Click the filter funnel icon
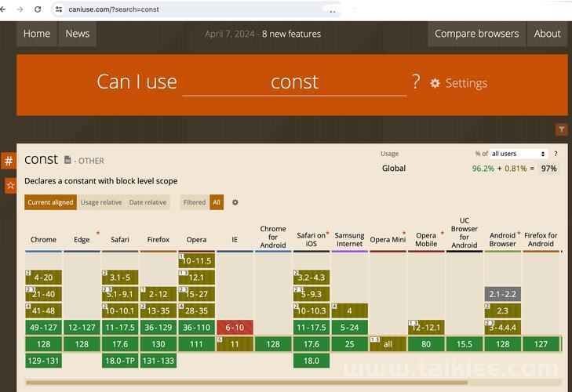Screen dimensions: 572x392 tap(562, 129)
